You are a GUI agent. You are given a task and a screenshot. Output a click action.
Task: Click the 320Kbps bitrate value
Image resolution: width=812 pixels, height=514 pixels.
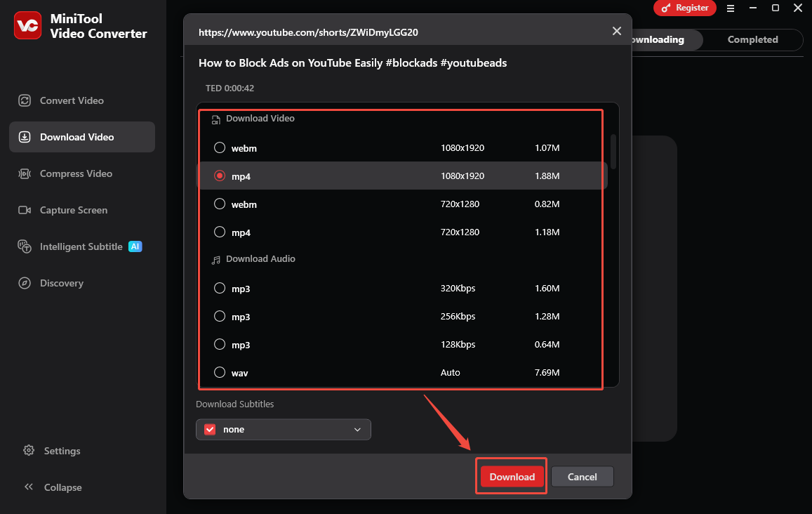(x=458, y=288)
